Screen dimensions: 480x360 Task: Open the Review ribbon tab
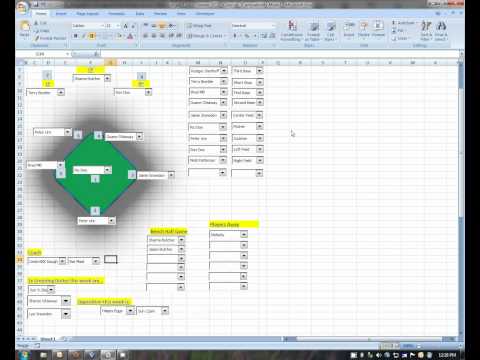click(160, 14)
